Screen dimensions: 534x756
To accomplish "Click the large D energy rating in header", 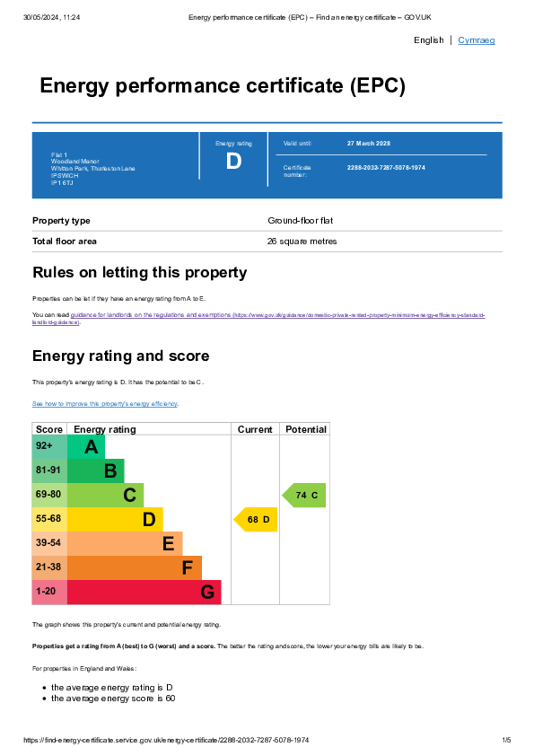I will 233,161.
